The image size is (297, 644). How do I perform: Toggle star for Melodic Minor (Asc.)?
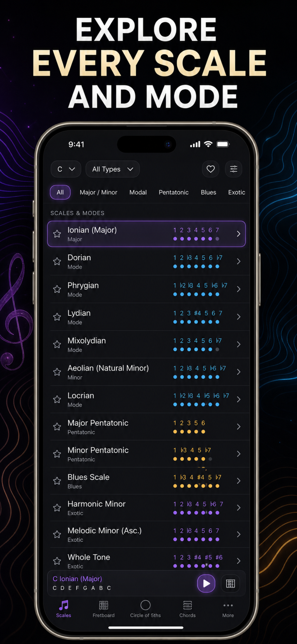click(57, 535)
